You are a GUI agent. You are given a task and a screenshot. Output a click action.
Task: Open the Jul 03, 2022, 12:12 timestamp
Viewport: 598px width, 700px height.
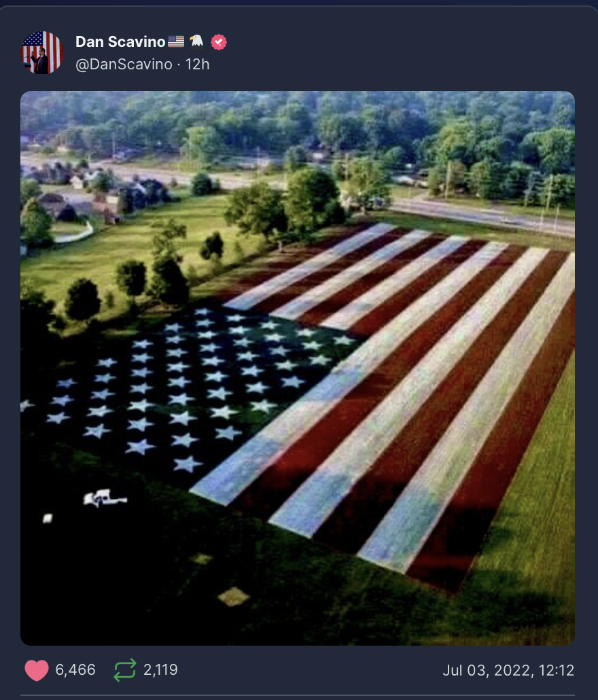(508, 670)
